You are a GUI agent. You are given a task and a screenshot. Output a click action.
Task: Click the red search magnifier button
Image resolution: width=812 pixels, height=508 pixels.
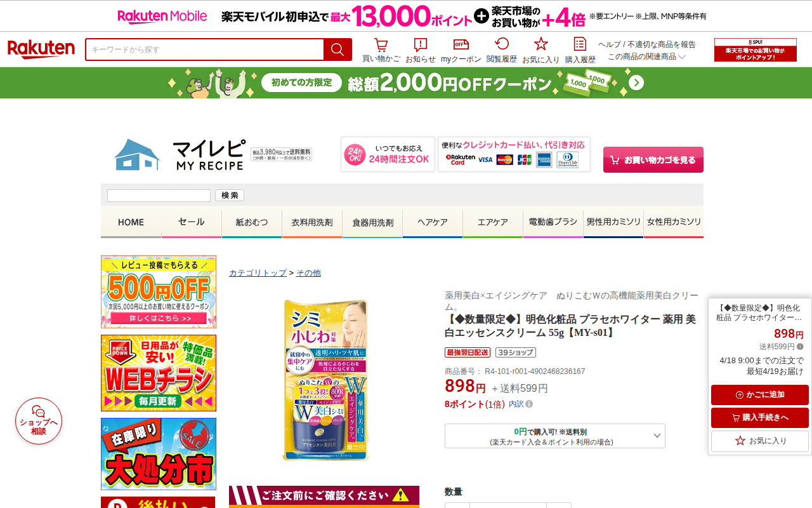point(337,50)
